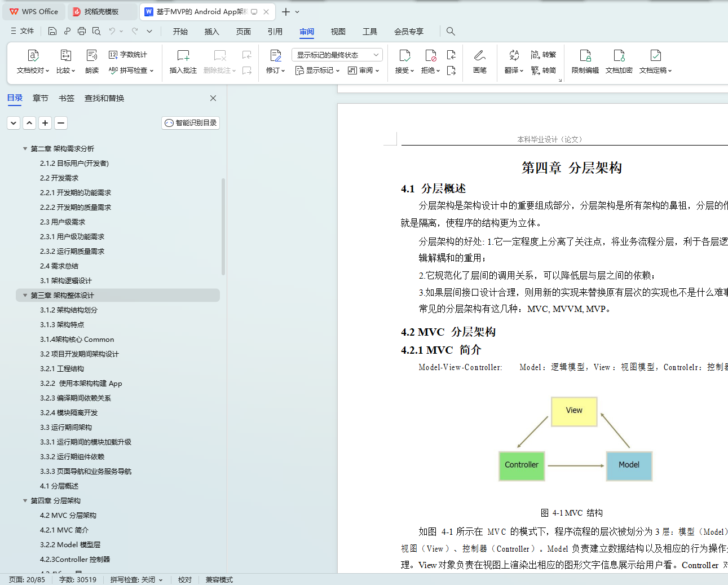Open 限制编辑 restrict editing
The height and width of the screenshot is (585, 728).
point(585,62)
